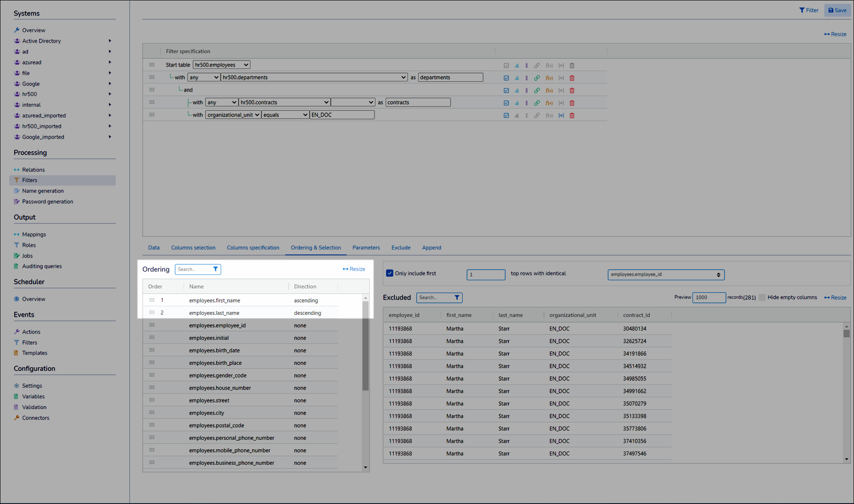Click the ampersand icon on the 'and' row

tap(517, 90)
